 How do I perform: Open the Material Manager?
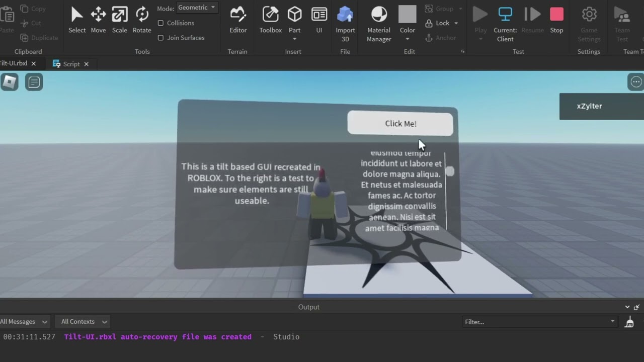(379, 24)
